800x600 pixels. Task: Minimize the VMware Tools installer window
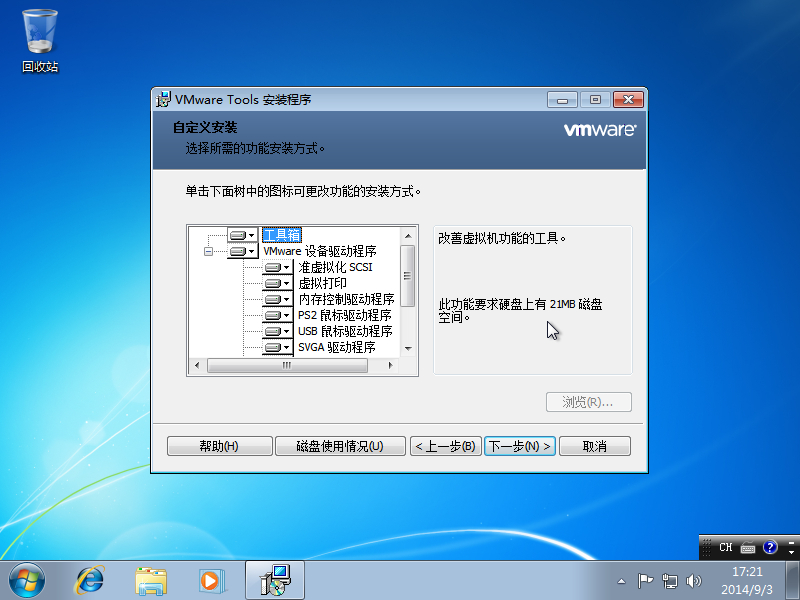pos(562,99)
